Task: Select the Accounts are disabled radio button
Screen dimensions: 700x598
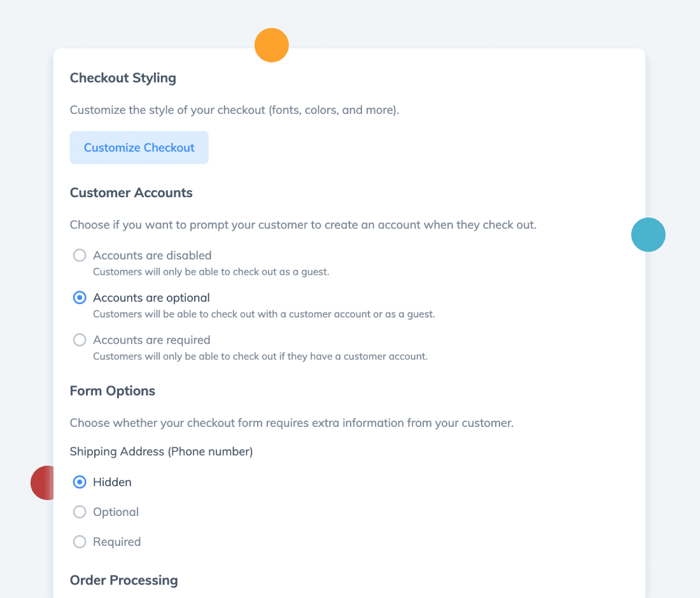Action: coord(80,255)
